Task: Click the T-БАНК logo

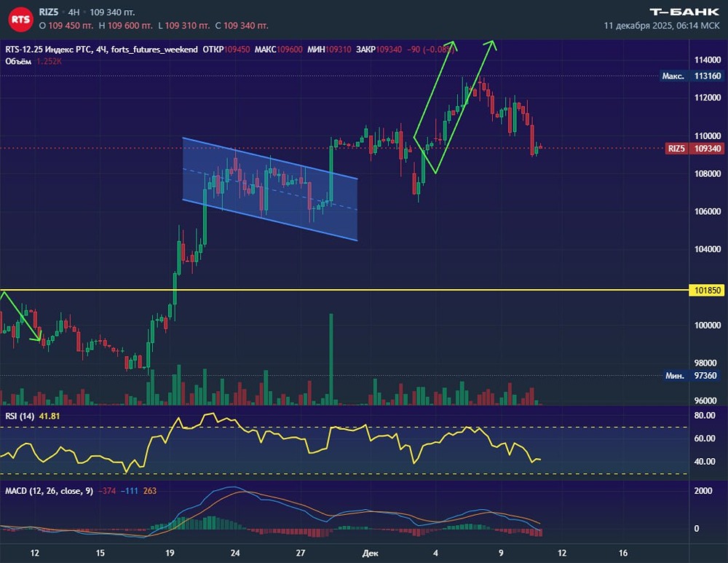Action: (684, 12)
